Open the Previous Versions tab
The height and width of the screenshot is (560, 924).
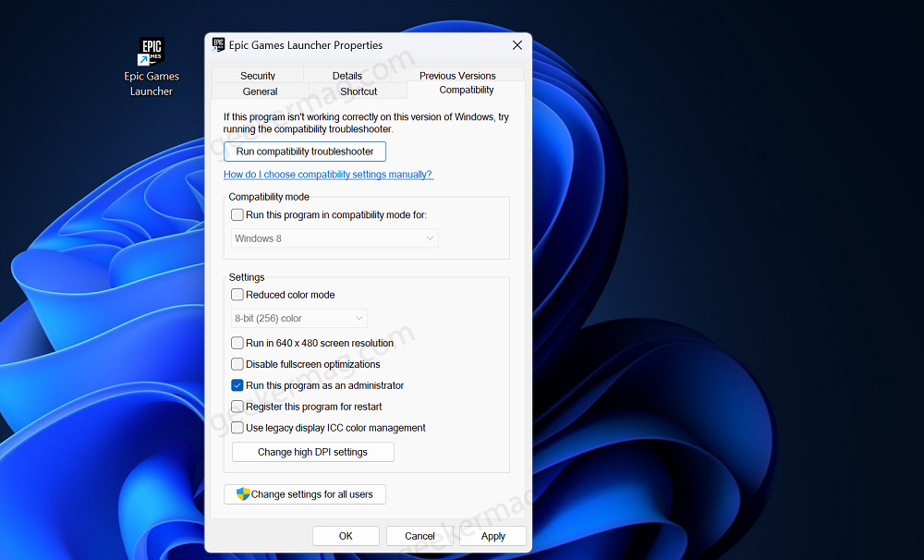click(457, 76)
